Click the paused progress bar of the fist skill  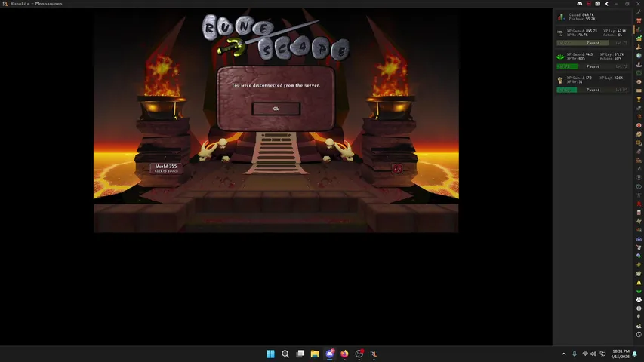coord(593,90)
